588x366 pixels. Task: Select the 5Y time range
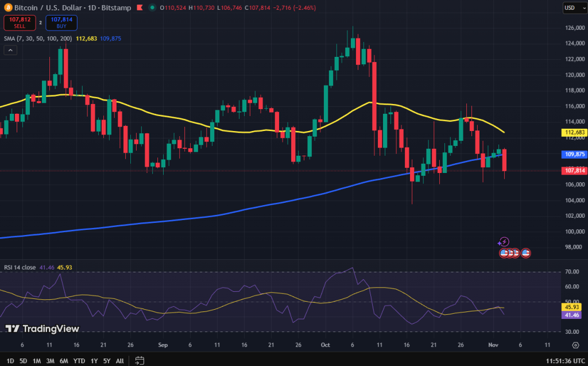coord(107,361)
